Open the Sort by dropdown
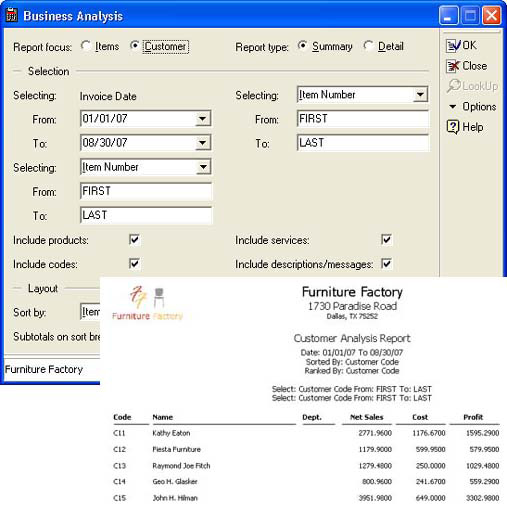Viewport: 507px width, 507px height. coord(90,312)
